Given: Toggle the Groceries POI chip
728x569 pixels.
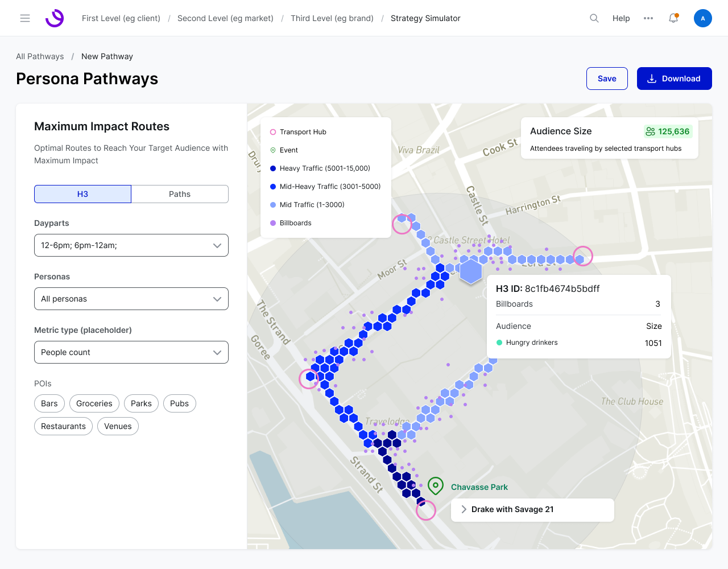Looking at the screenshot, I should pos(94,403).
